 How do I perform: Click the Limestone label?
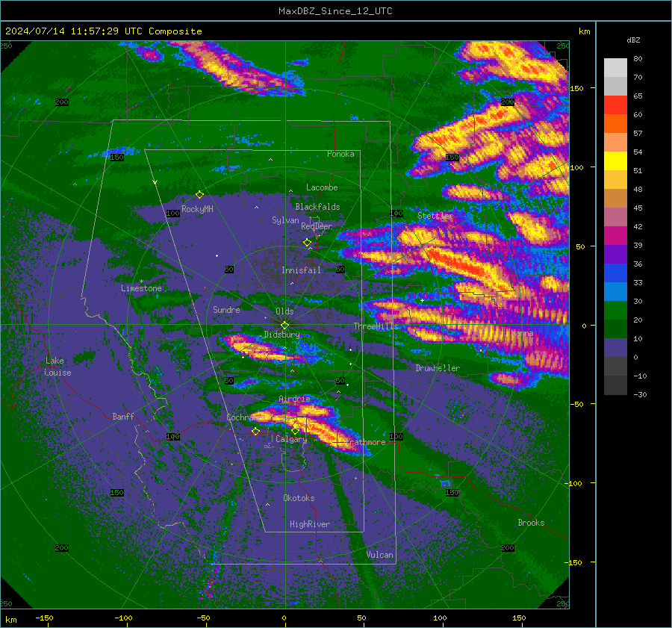pos(141,288)
